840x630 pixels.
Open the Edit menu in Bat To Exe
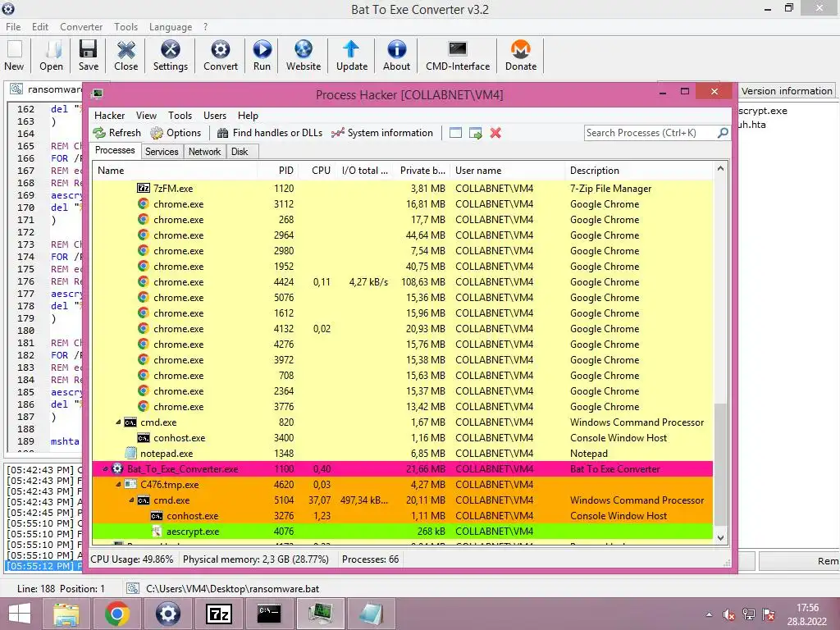(x=40, y=27)
